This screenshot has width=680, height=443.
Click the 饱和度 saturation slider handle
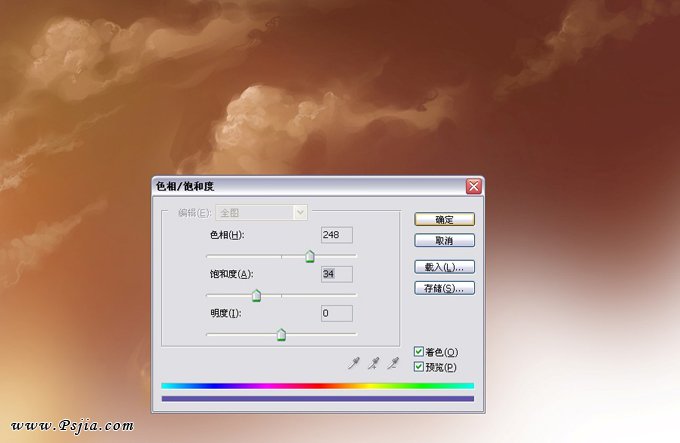[256, 296]
